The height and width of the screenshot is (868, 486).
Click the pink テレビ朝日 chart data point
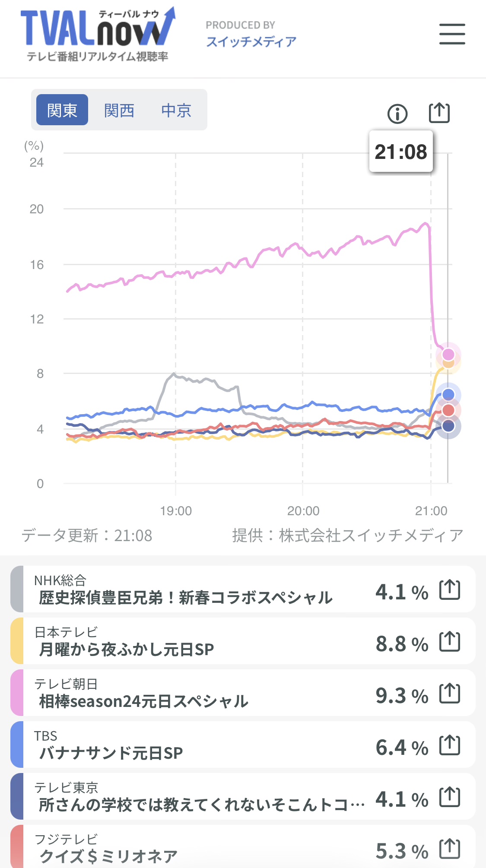(x=448, y=355)
